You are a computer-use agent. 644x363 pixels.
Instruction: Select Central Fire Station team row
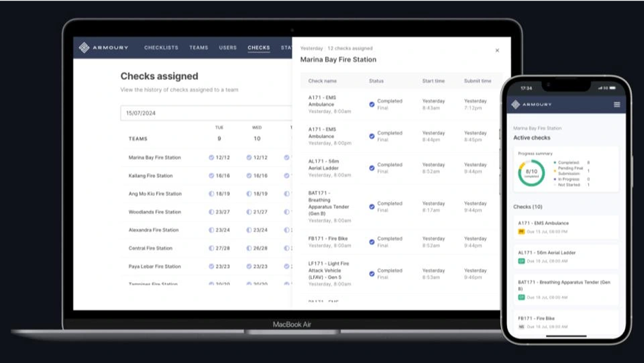click(206, 248)
